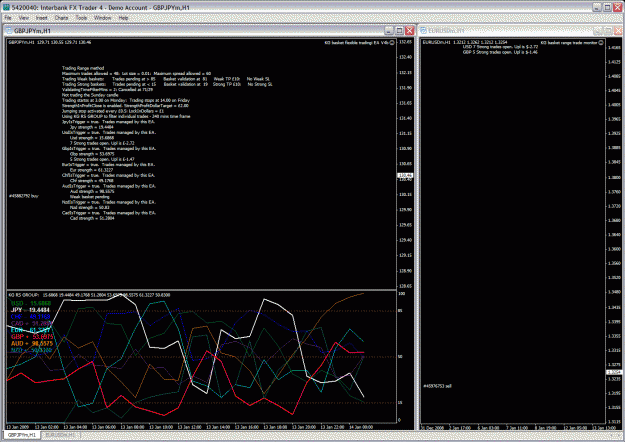Screen dimensions: 625x442
Task: Open the Window menu
Action: [102, 18]
